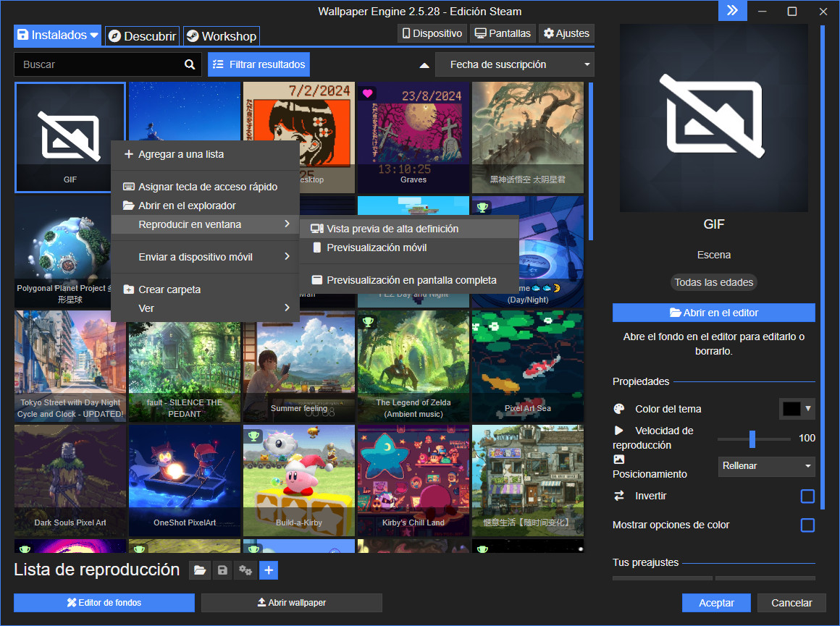Confirm with Aceptar button

(716, 603)
